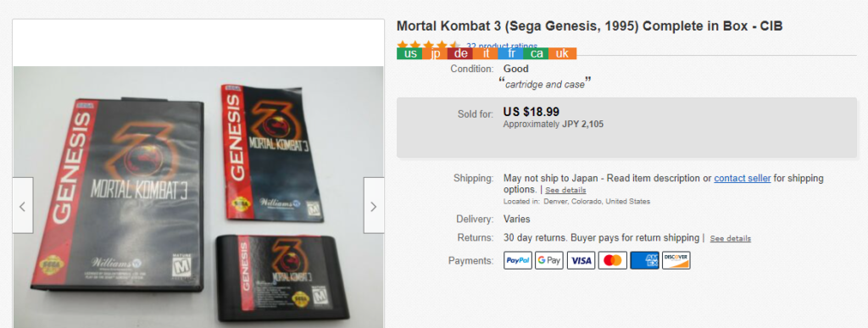The height and width of the screenshot is (328, 868).
Task: Click the Mortal Kombat 3 product photo
Action: pos(198,197)
